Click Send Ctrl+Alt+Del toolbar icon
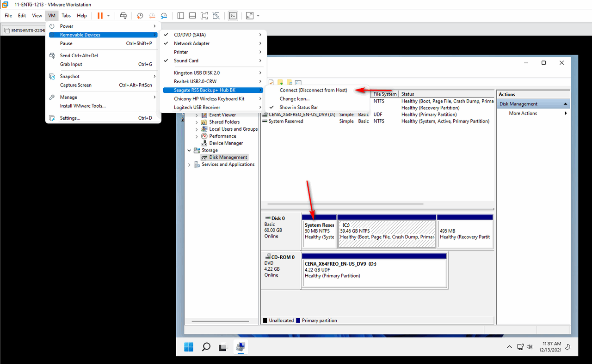This screenshot has height=364, width=592. pyautogui.click(x=123, y=16)
